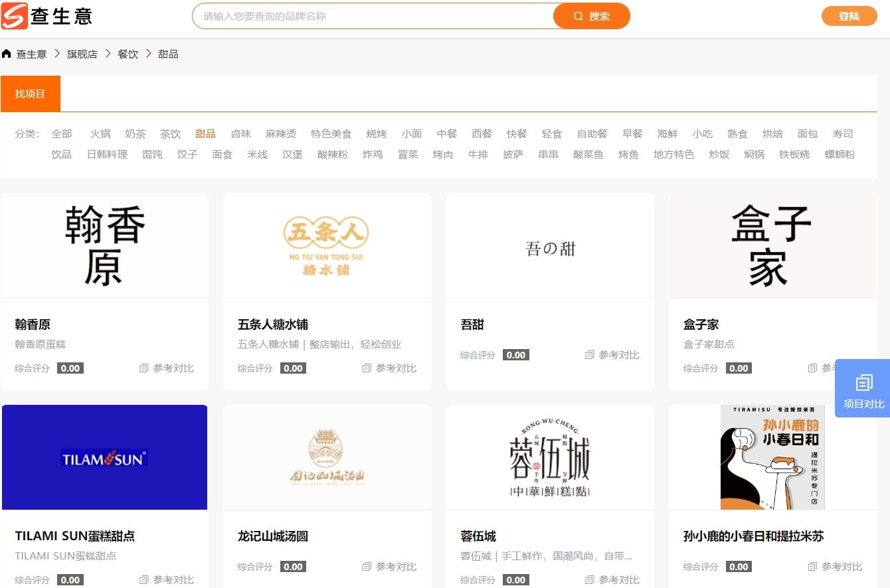Open the 吾の甜 logo thumbnail

[x=551, y=246]
